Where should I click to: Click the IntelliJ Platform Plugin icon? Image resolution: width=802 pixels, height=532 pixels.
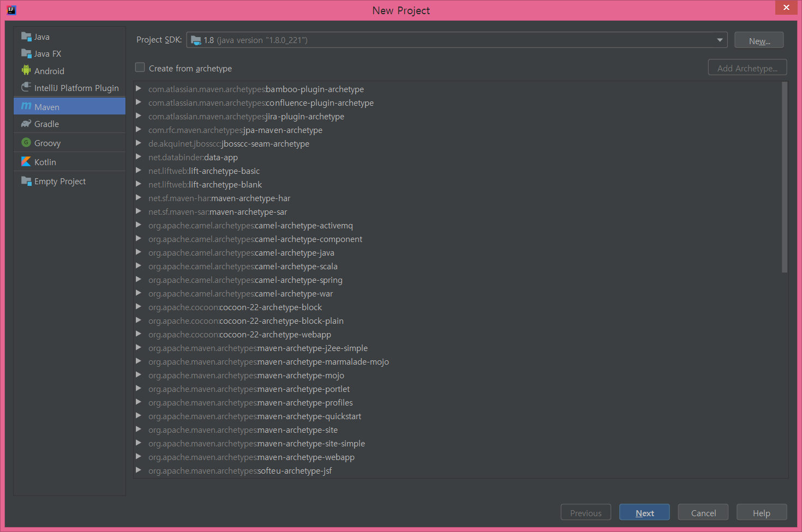pyautogui.click(x=26, y=87)
